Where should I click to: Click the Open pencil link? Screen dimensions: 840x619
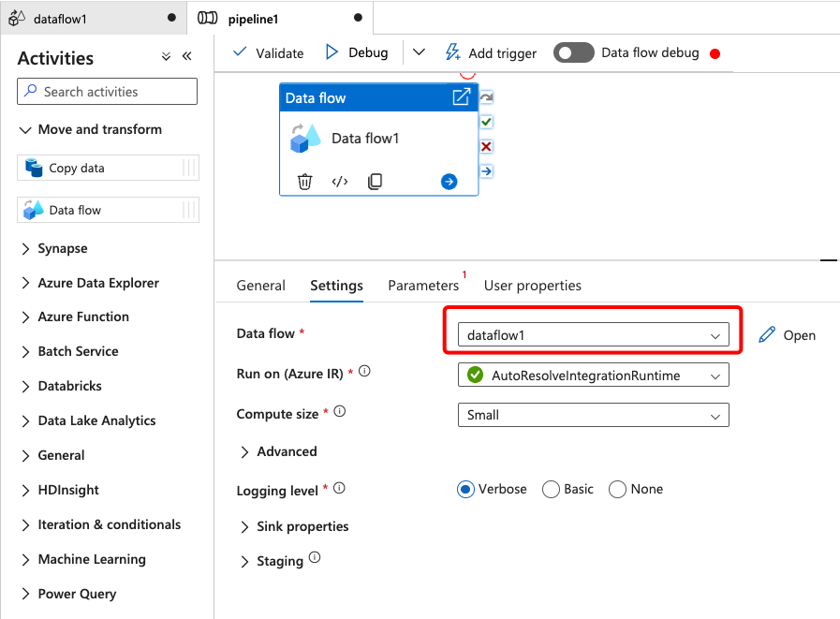pyautogui.click(x=787, y=335)
